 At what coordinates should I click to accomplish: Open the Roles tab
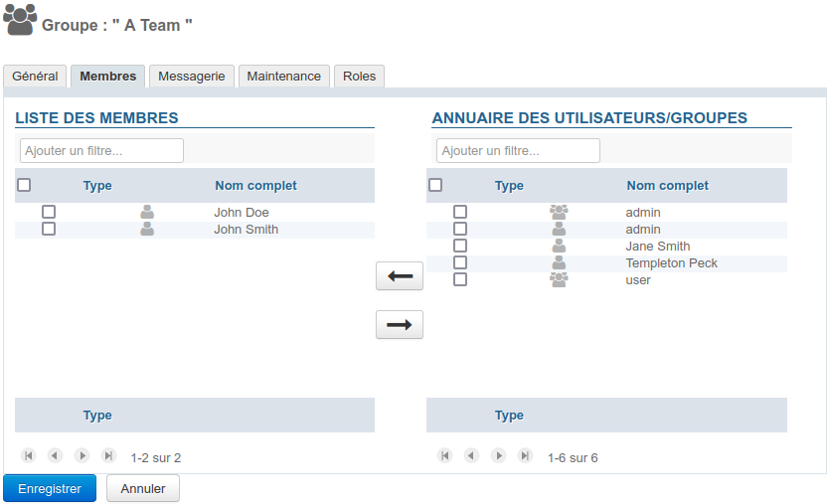tap(359, 77)
